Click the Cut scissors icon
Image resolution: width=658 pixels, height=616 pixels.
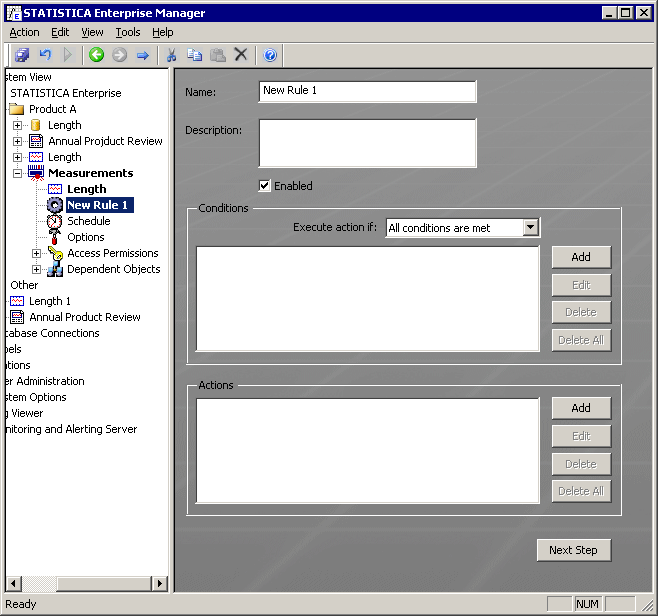[171, 55]
